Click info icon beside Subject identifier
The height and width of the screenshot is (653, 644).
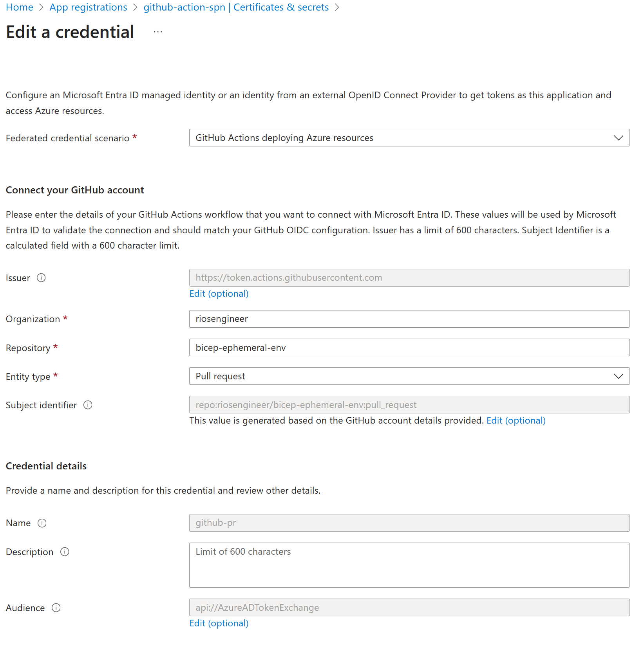88,405
